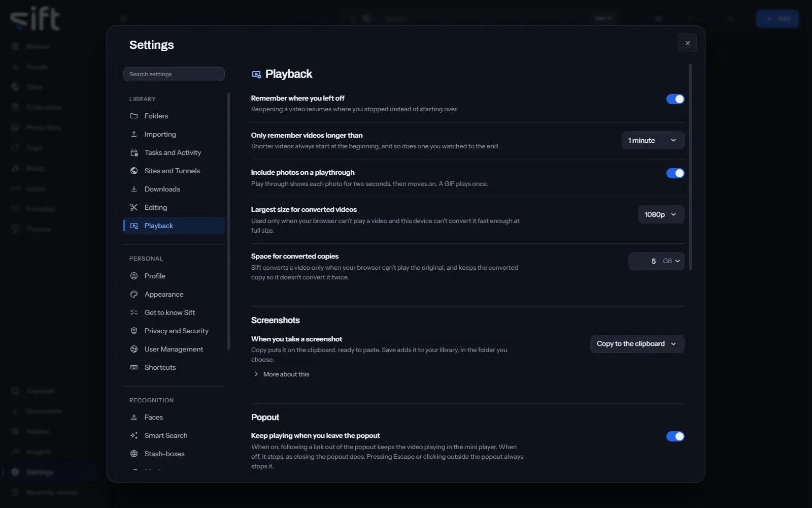The width and height of the screenshot is (812, 508).
Task: Click 'Largest size for converted videos' label
Action: [303, 209]
